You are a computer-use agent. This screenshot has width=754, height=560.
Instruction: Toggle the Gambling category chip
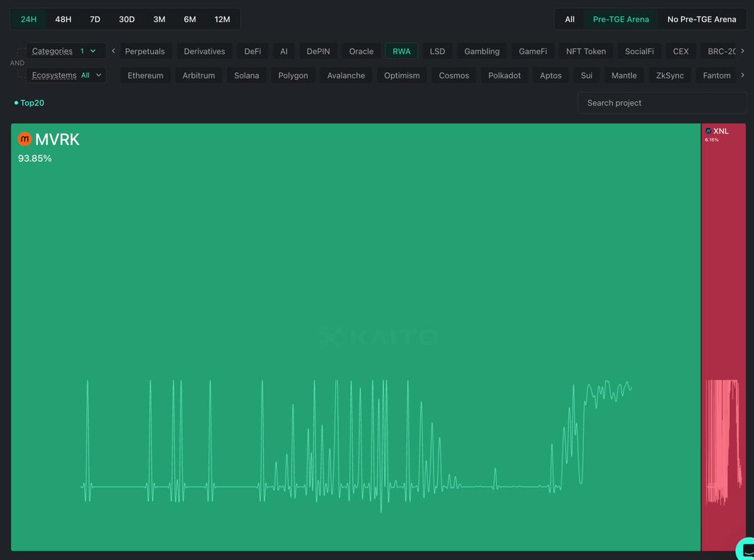pyautogui.click(x=482, y=52)
